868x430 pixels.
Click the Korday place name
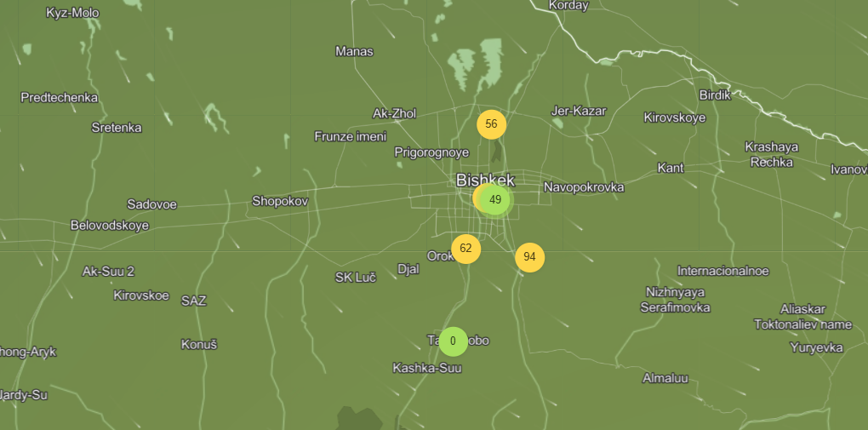(x=568, y=5)
